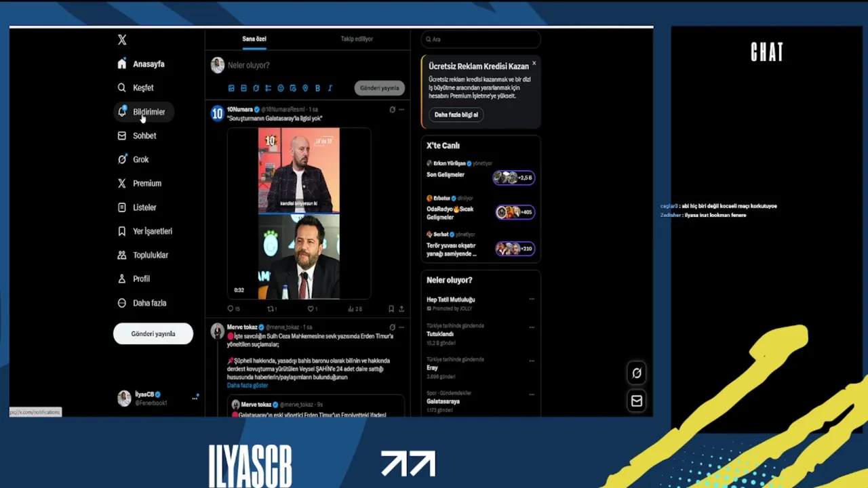Screen dimensions: 868x488
Task: View analytics of the 10Numara post
Action: 355,308
